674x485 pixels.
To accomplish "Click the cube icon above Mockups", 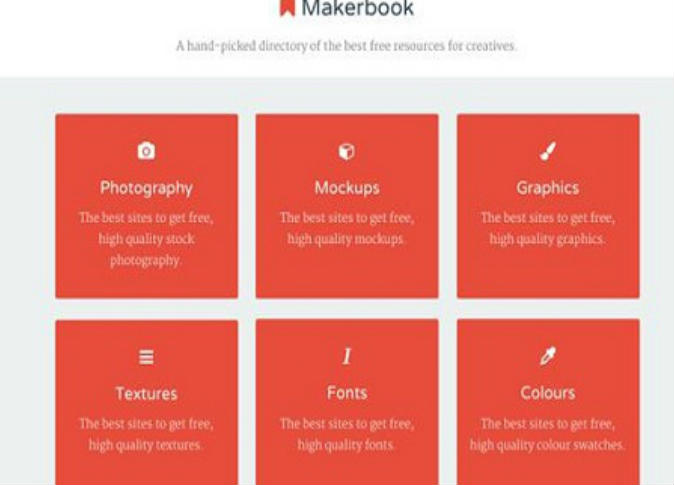I will (x=346, y=151).
